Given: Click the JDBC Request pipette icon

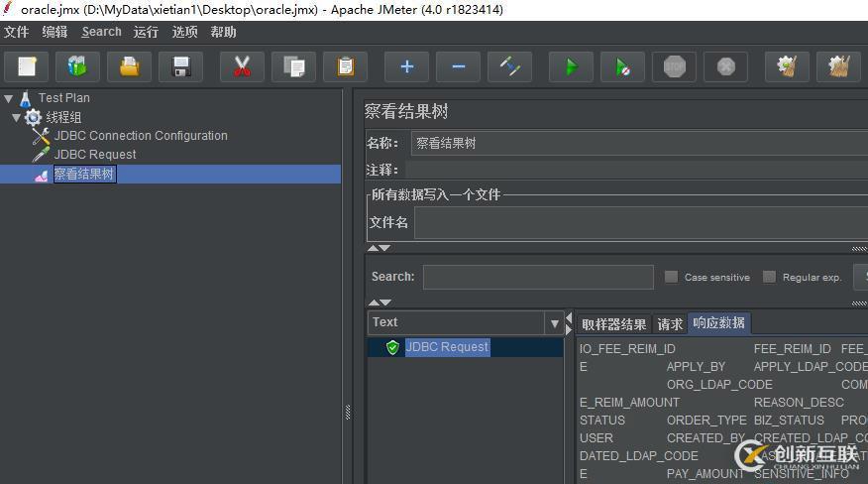Looking at the screenshot, I should [41, 154].
